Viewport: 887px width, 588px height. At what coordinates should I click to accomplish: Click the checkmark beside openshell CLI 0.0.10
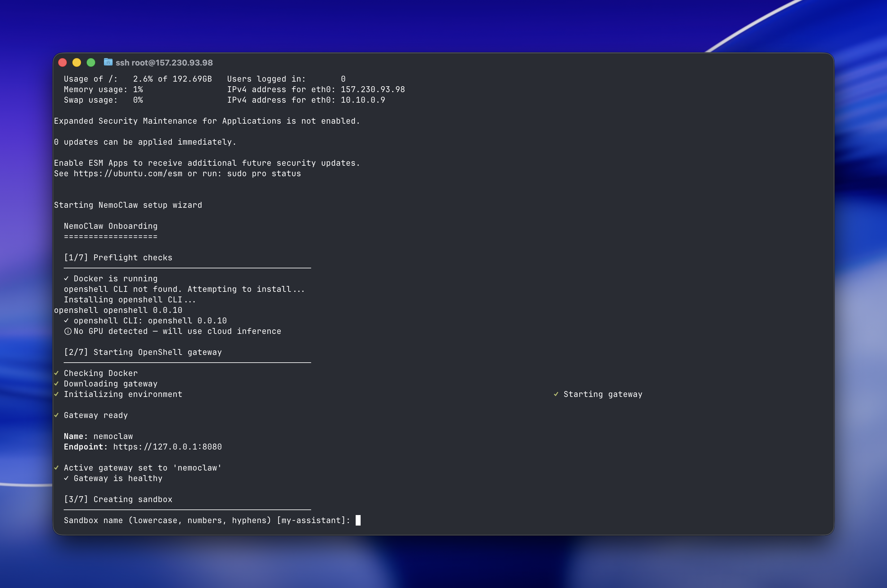tap(67, 321)
